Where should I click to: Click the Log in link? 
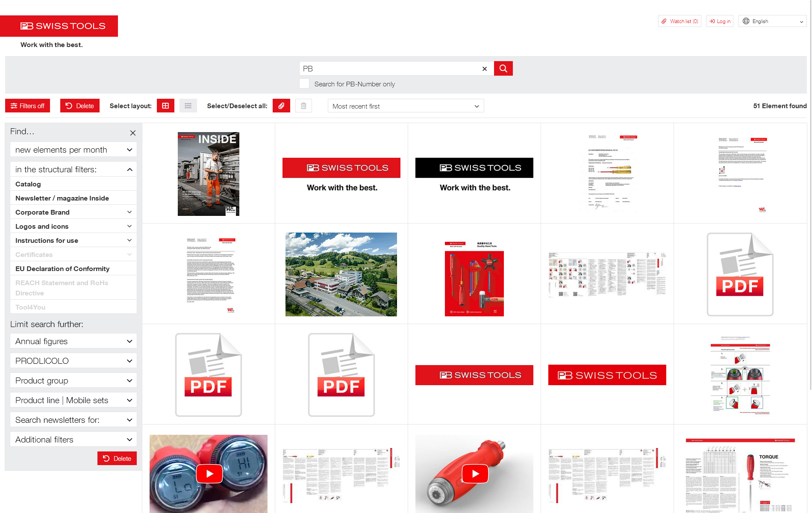click(720, 21)
